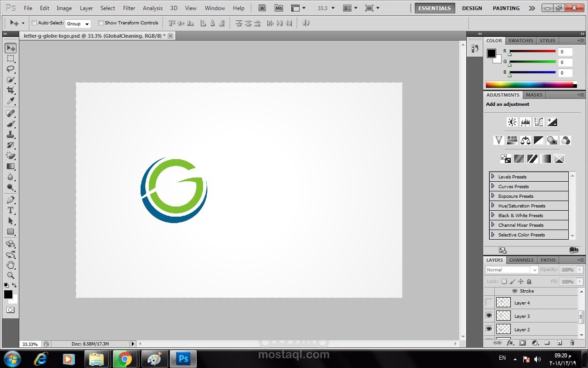Screen dimensions: 588x368
Task: Select the Gradient tool
Action: (x=11, y=166)
